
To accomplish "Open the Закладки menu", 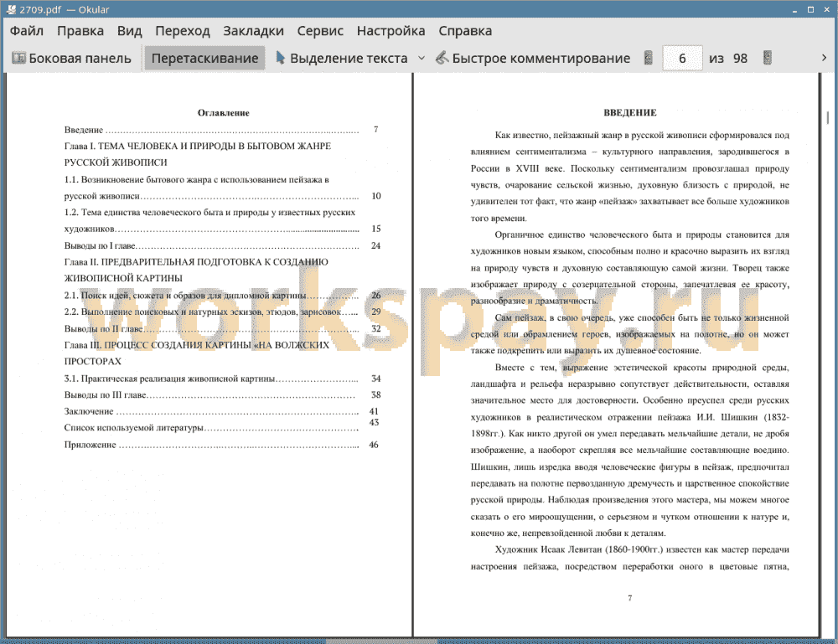I will tap(253, 31).
